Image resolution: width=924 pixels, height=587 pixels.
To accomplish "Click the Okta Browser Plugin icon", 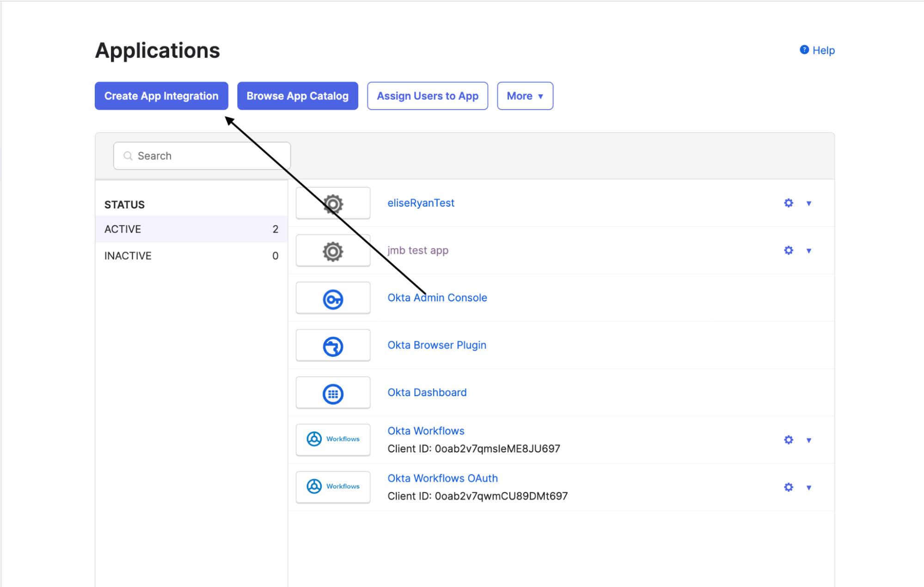I will 333,346.
